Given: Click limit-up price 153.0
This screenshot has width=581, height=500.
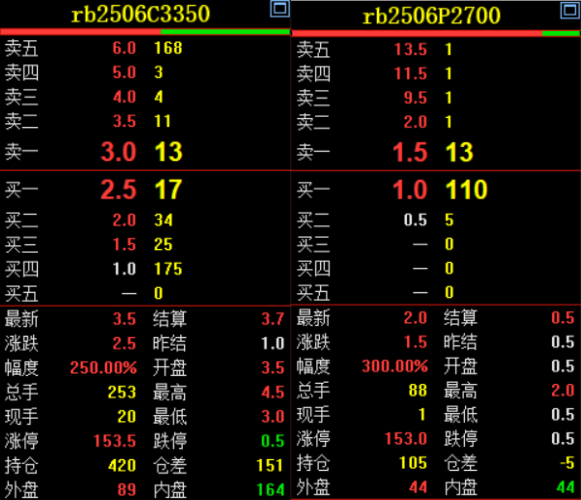Looking at the screenshot, I should 406,439.
